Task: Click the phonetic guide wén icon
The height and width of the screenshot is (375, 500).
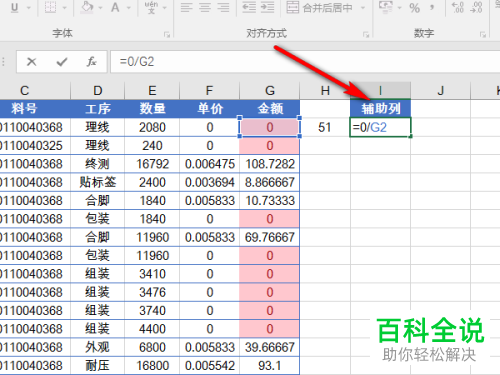Action: 151,7
